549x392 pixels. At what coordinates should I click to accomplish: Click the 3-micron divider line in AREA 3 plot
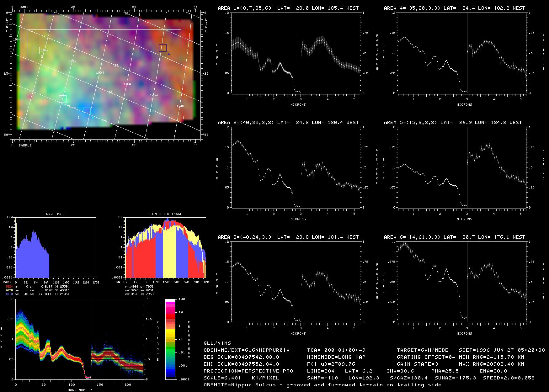[301, 282]
